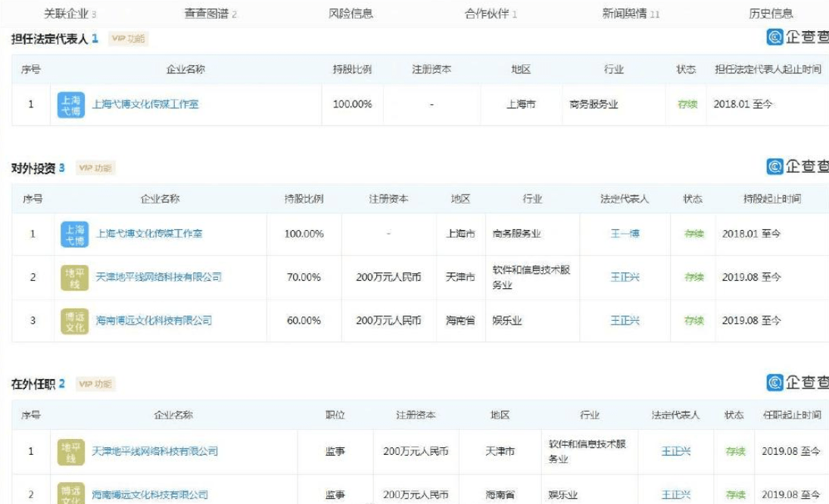Click 地平线 logo in 在外任职 table
Screen dimensions: 829x504
[71, 451]
